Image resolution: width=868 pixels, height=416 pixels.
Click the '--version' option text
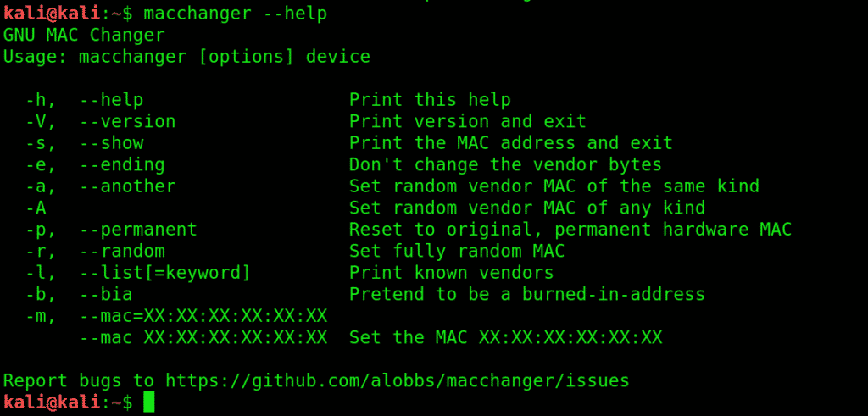pos(127,121)
